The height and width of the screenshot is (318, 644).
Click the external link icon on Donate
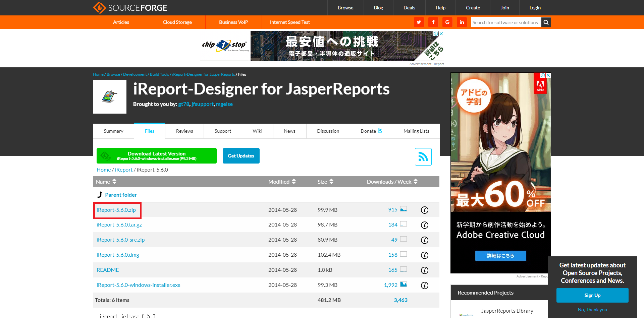coord(379,131)
